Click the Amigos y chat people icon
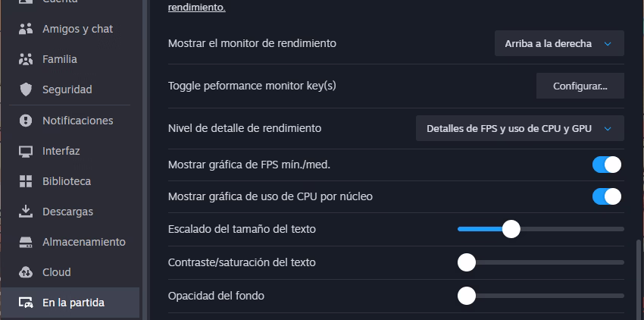644x320 pixels. coord(26,29)
